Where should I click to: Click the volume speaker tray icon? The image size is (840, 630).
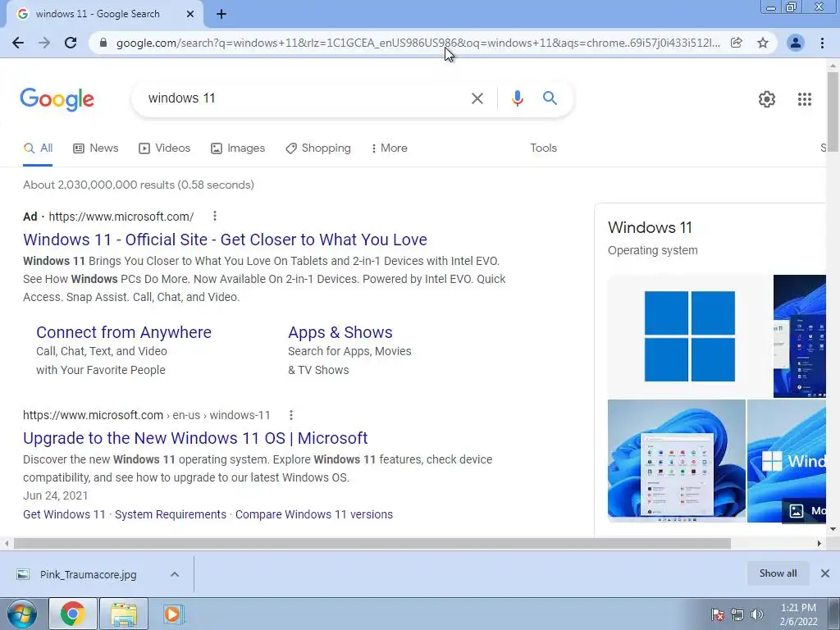coord(757,615)
